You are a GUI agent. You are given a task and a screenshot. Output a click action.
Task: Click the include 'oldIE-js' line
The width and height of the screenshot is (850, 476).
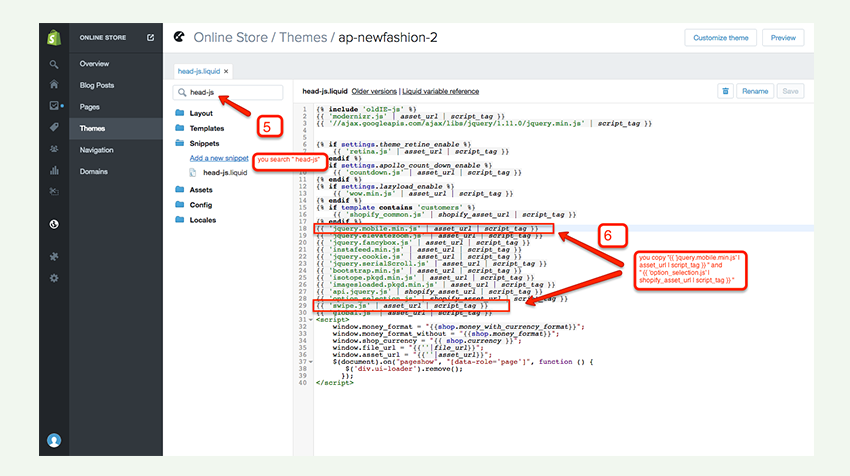366,109
